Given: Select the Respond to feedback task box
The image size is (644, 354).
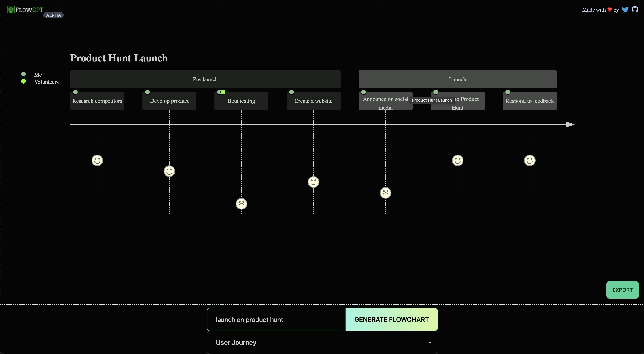Looking at the screenshot, I should coord(530,101).
